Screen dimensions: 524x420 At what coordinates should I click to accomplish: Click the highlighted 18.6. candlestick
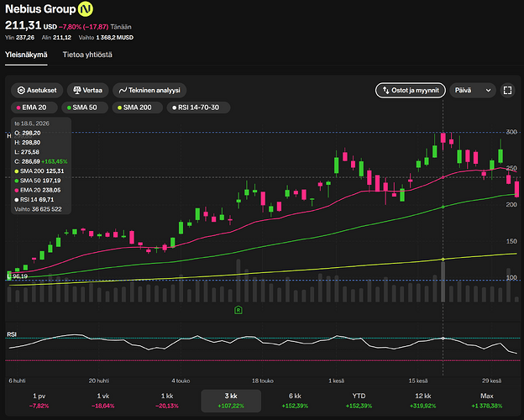point(443,139)
